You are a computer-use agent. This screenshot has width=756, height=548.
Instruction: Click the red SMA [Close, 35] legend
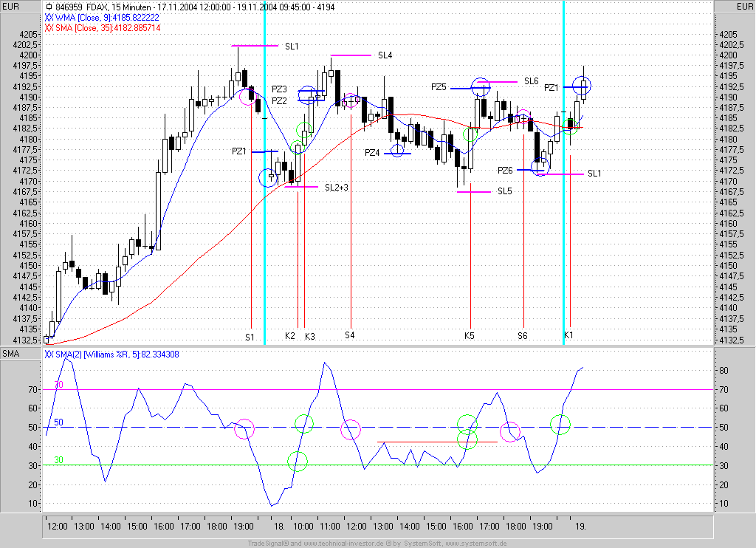click(x=103, y=27)
